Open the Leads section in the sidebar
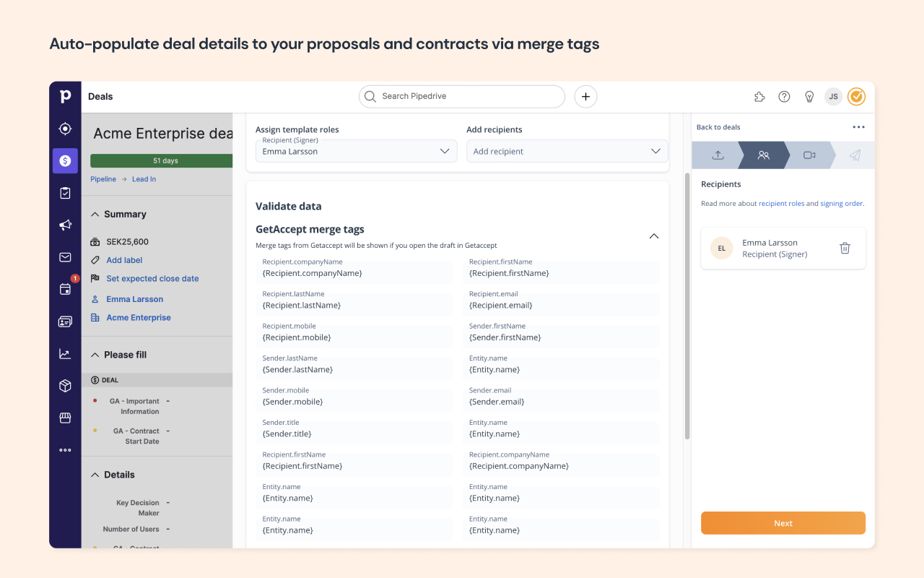Image resolution: width=924 pixels, height=578 pixels. pyautogui.click(x=65, y=128)
